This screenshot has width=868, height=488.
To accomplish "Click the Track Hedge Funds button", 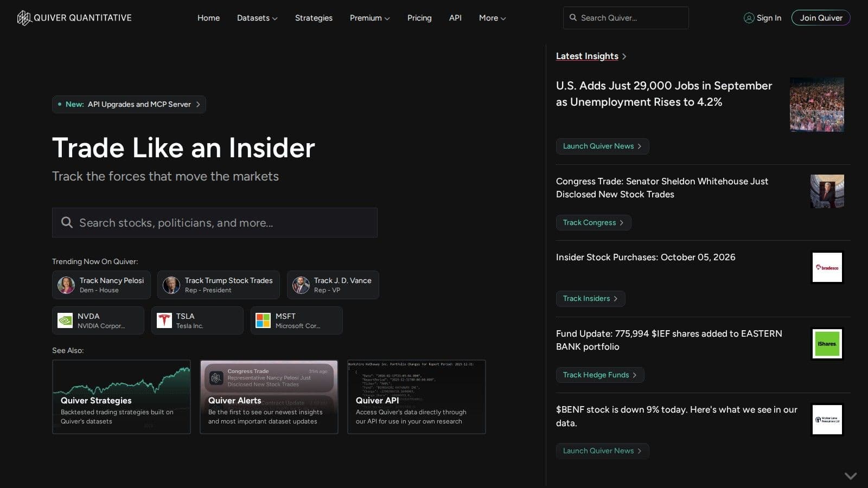I will tap(600, 375).
